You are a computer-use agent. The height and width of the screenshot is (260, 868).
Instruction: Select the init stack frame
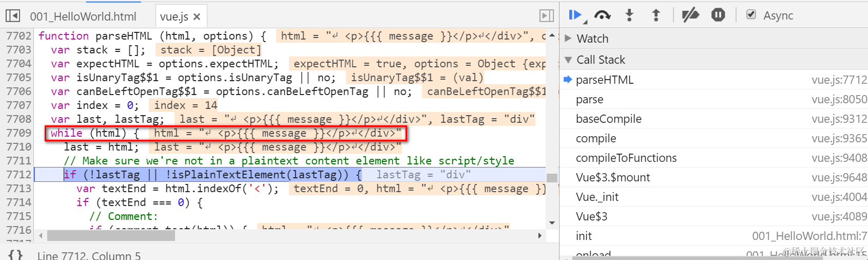(714, 236)
